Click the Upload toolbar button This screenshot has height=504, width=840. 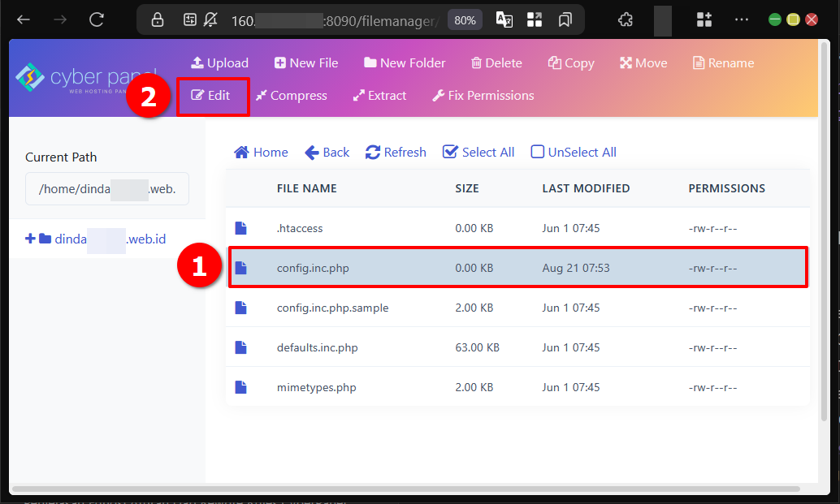[x=219, y=63]
